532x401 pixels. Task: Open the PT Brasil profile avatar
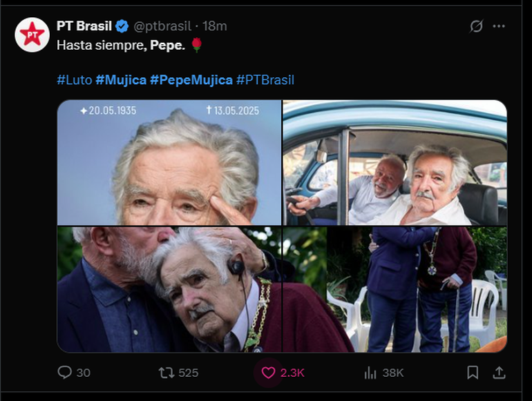pos(32,35)
